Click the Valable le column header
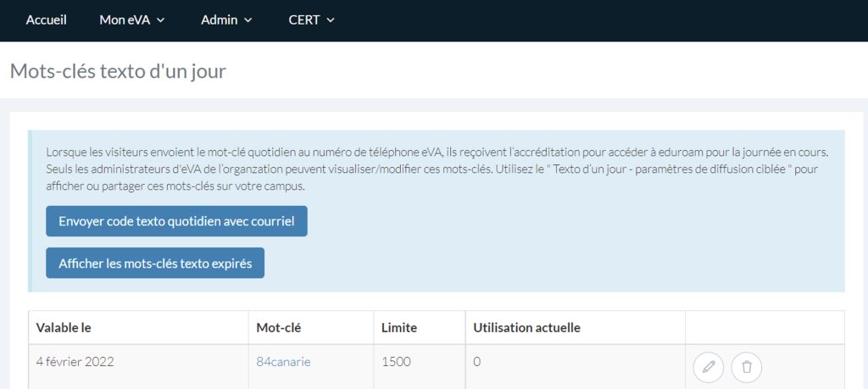Screen dimensions: 868x389 [64, 327]
